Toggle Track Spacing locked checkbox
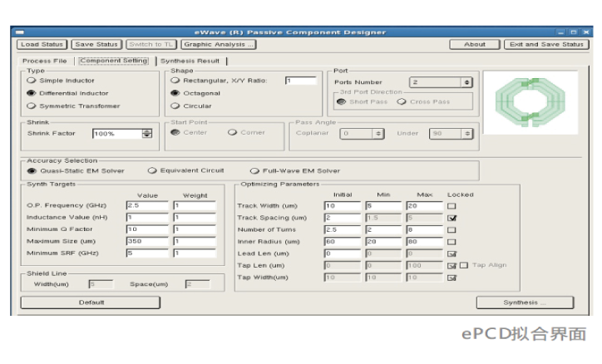The height and width of the screenshot is (364, 602). (x=451, y=218)
